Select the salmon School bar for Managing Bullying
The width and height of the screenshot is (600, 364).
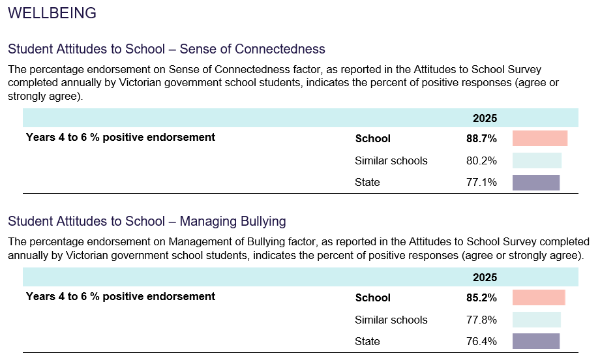539,297
